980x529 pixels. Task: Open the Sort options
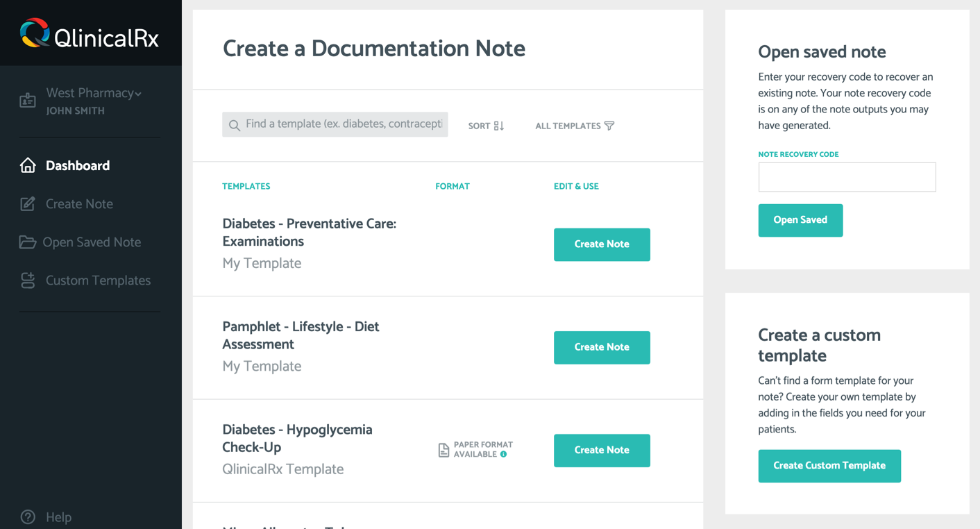(486, 126)
